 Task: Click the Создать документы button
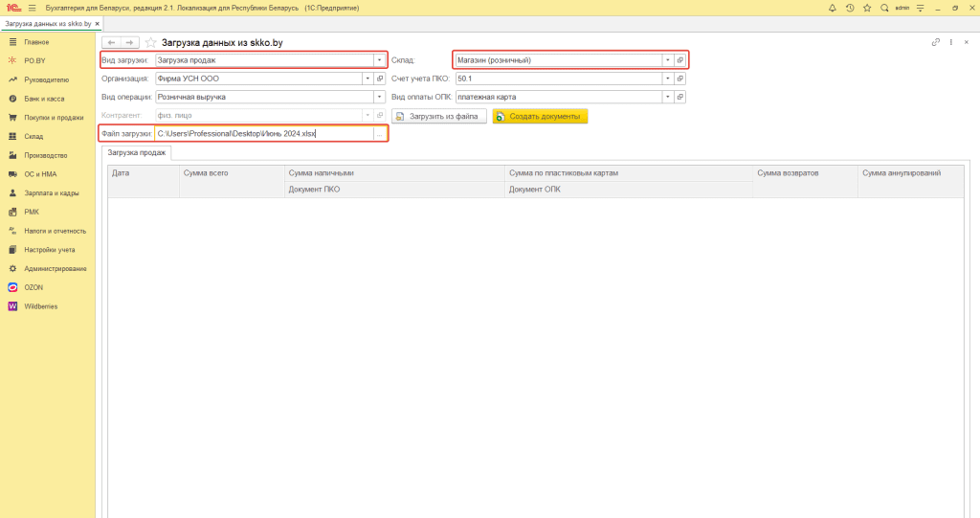pyautogui.click(x=540, y=116)
